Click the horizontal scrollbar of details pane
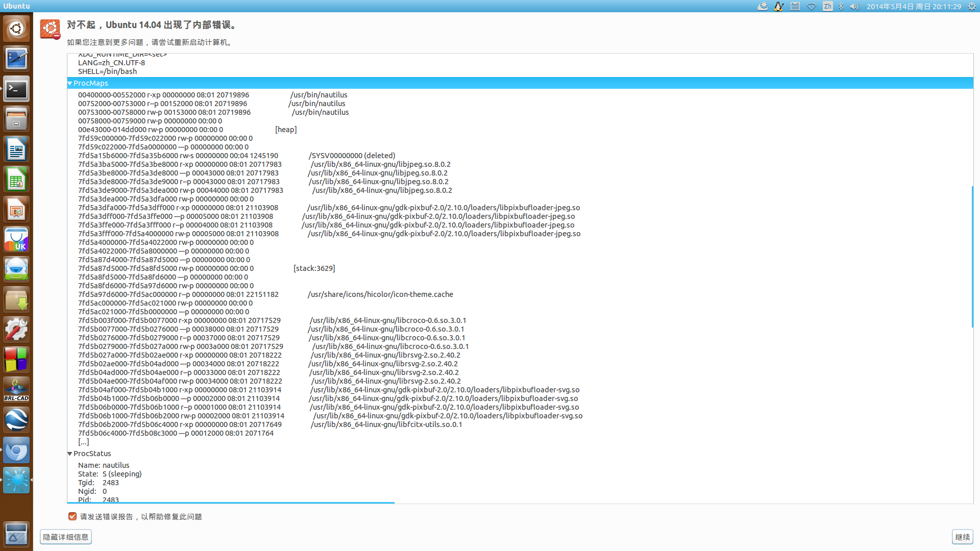This screenshot has width=980, height=551. (231, 503)
